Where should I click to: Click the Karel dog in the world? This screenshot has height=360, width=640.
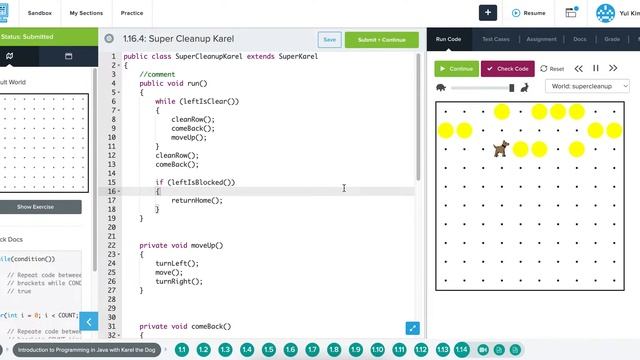501,149
